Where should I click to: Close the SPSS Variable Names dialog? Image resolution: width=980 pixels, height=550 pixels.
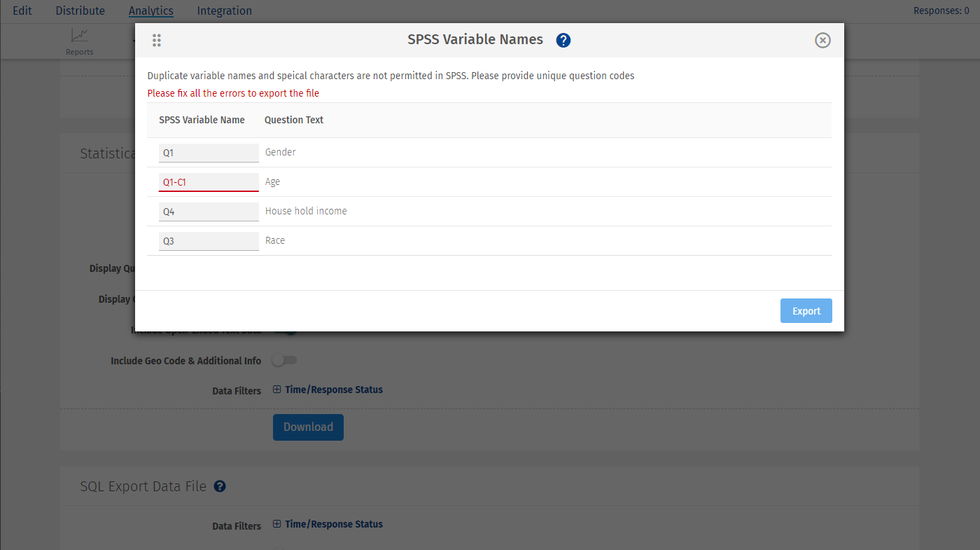pos(822,41)
